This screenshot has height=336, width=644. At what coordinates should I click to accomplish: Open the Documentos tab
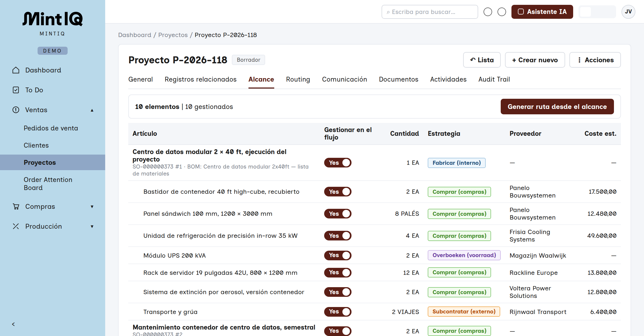[x=398, y=79]
